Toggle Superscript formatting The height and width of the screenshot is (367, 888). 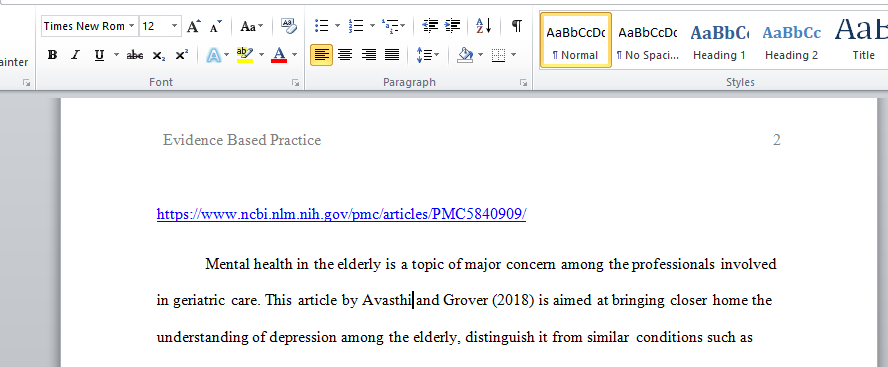(x=181, y=55)
